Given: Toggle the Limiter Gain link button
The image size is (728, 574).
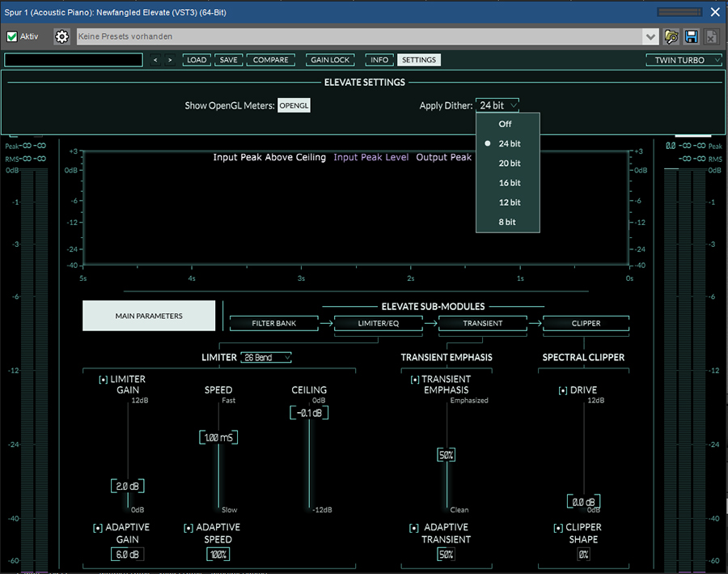Looking at the screenshot, I should click(103, 380).
